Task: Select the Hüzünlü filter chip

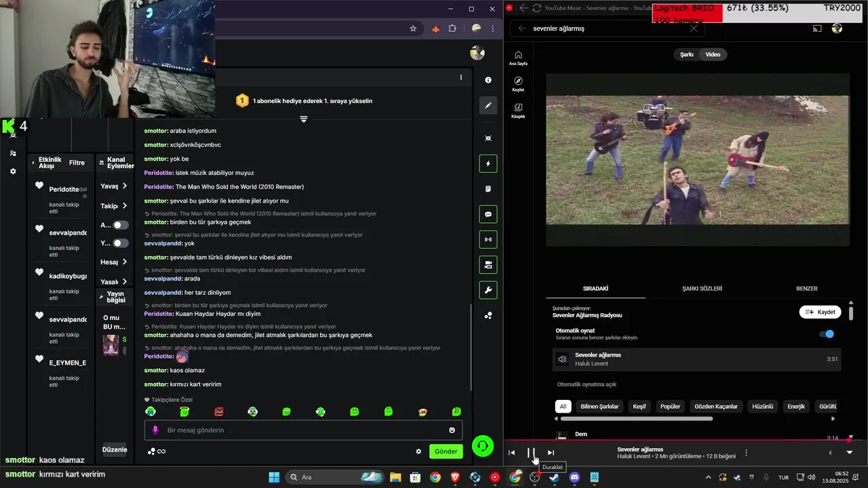Action: click(763, 407)
